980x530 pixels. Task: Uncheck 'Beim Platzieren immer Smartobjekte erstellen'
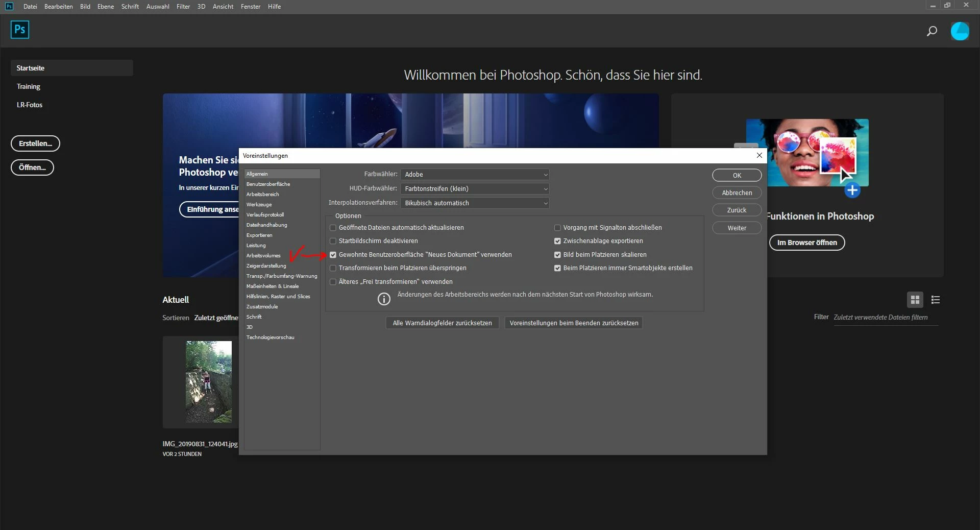tap(557, 268)
